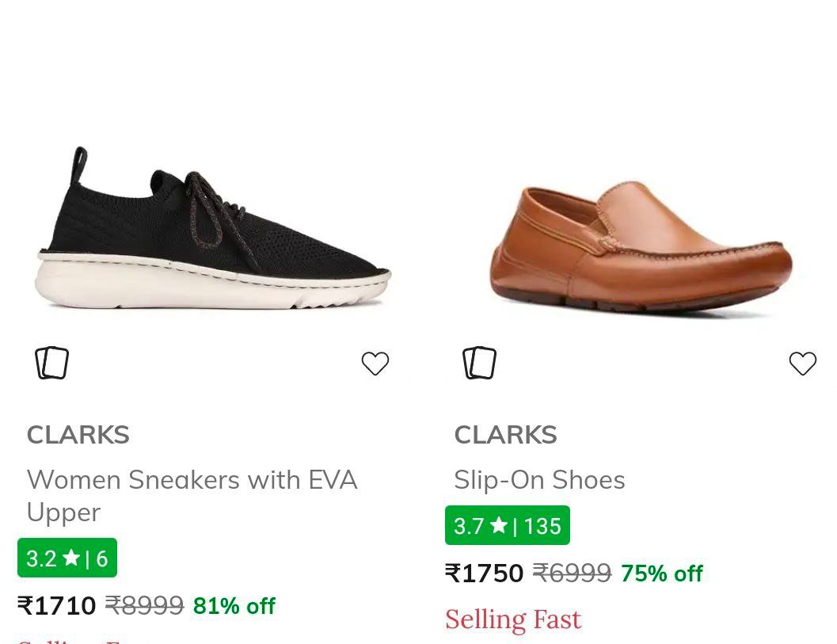Open similar products for black sneakers
Viewport: 837px width, 644px height.
52,364
